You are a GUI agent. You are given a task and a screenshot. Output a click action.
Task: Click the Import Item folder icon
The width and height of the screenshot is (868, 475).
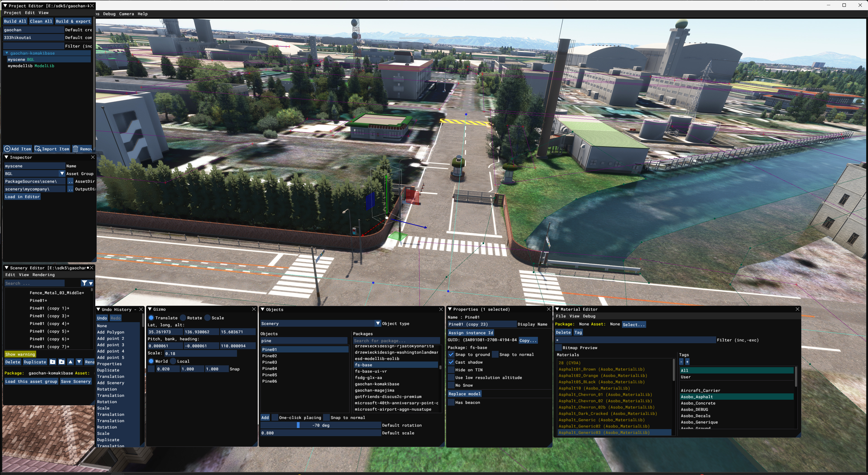(x=38, y=149)
